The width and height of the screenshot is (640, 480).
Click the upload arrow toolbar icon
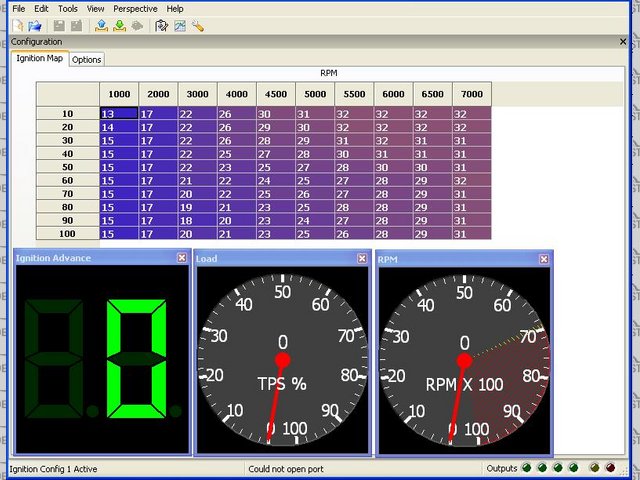coord(103,25)
